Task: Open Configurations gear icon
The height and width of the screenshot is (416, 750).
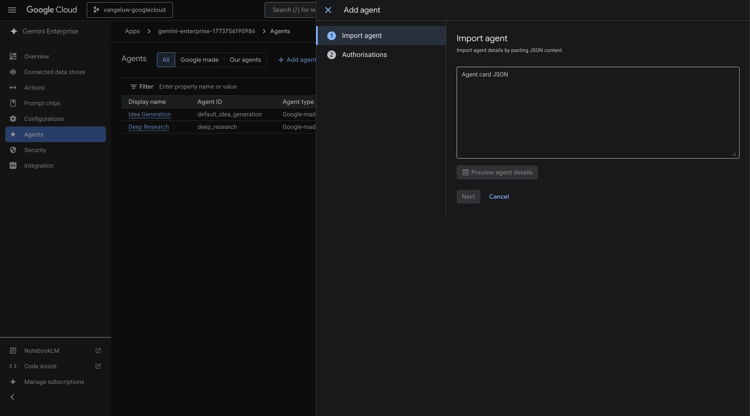Action: [x=13, y=119]
